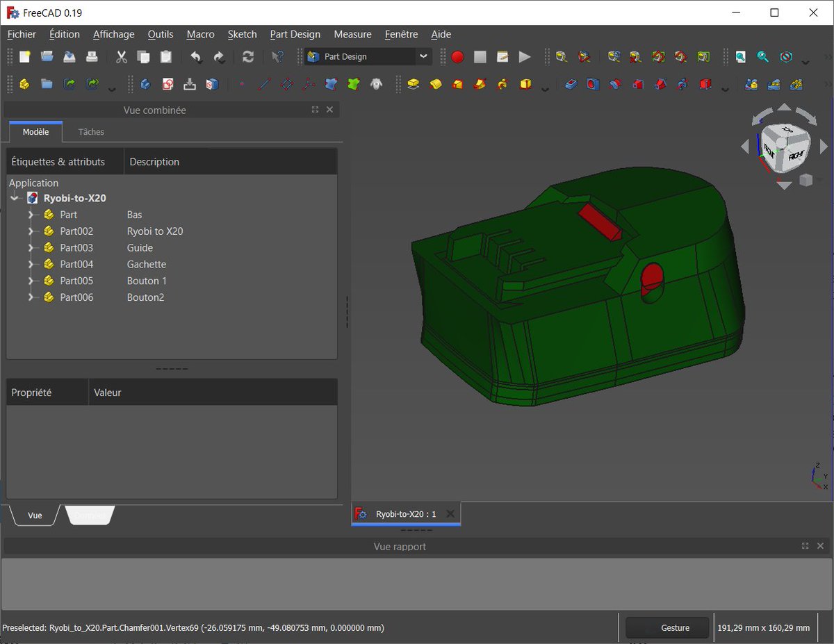Paste from clipboard using toolbar icon
The width and height of the screenshot is (834, 644).
pos(165,57)
